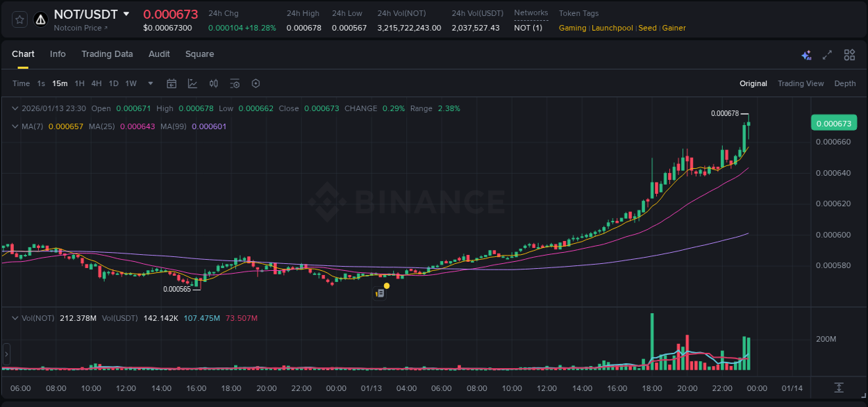Open the Gaming token tag
868x407 pixels.
coord(572,28)
